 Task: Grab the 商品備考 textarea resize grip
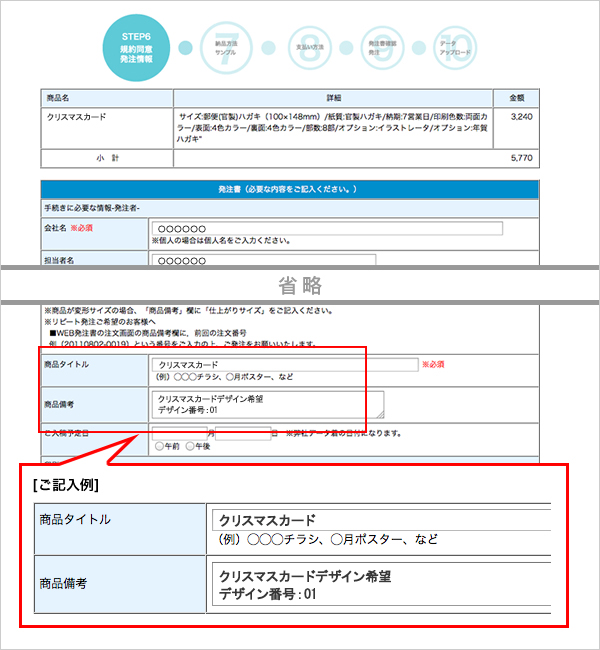tap(380, 414)
